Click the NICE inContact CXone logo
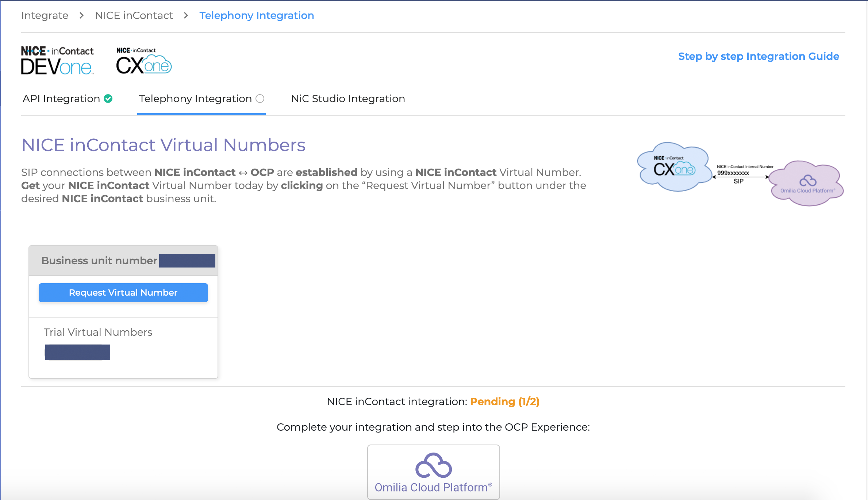 (x=144, y=61)
